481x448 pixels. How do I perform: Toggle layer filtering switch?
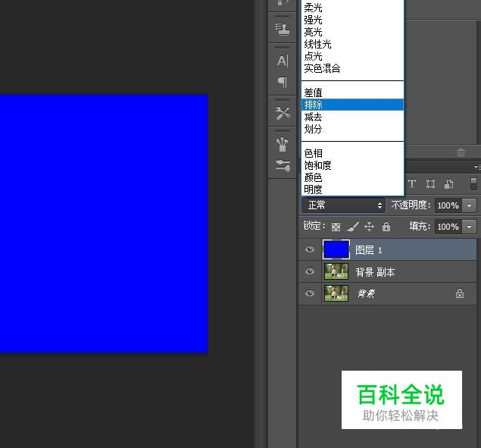click(x=473, y=183)
